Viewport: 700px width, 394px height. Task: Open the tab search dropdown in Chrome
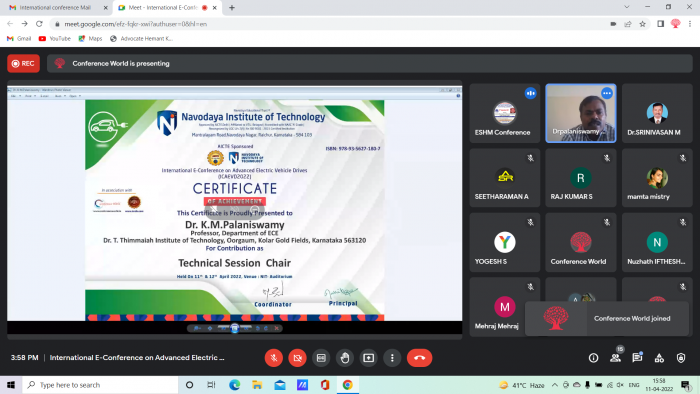coord(627,7)
